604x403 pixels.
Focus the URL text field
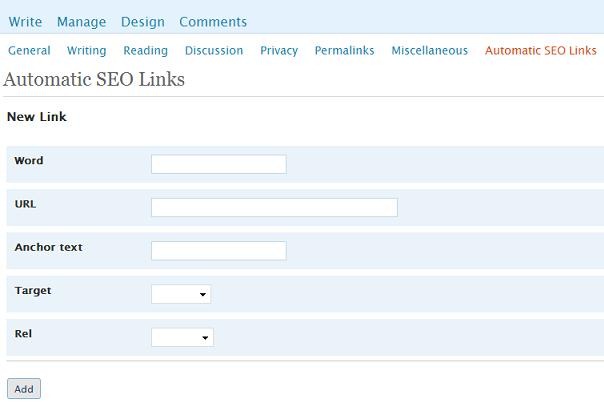274,208
